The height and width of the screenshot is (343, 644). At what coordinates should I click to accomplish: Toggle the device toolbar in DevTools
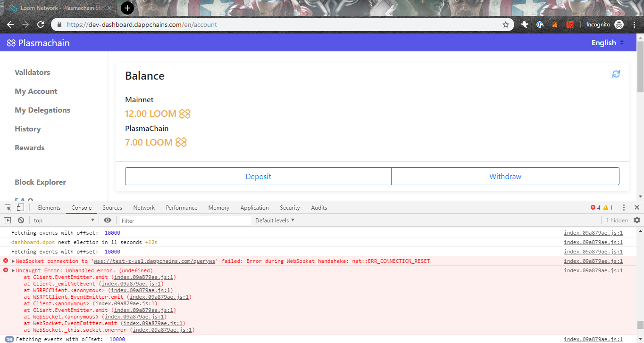[19, 207]
